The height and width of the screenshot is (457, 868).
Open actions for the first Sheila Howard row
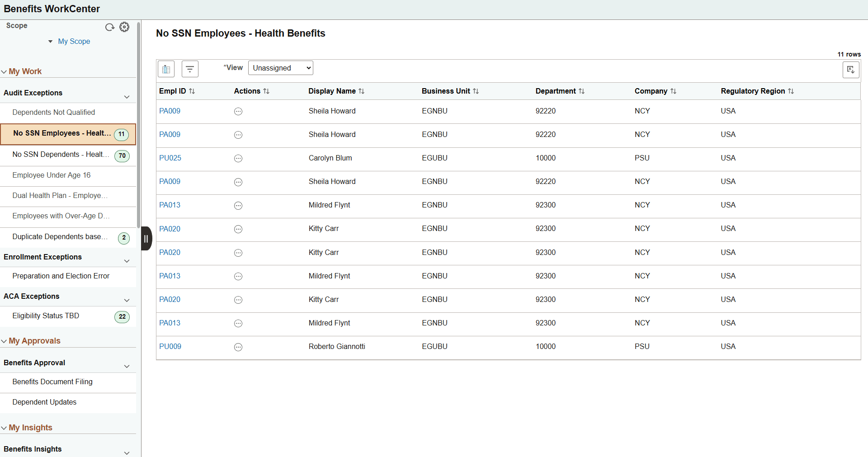coord(238,112)
